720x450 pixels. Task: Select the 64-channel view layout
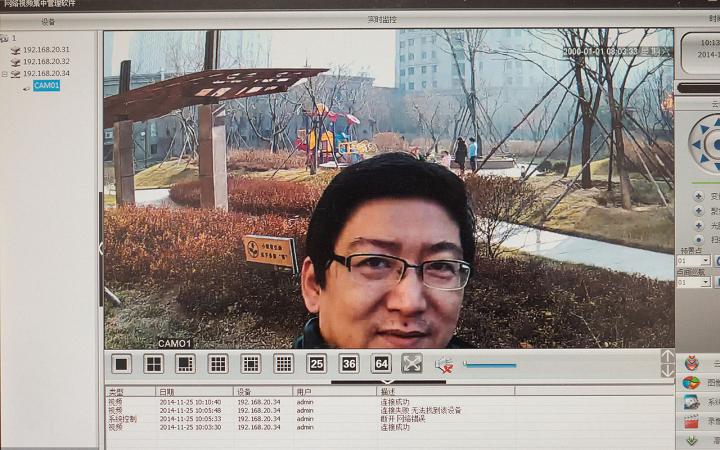(381, 364)
